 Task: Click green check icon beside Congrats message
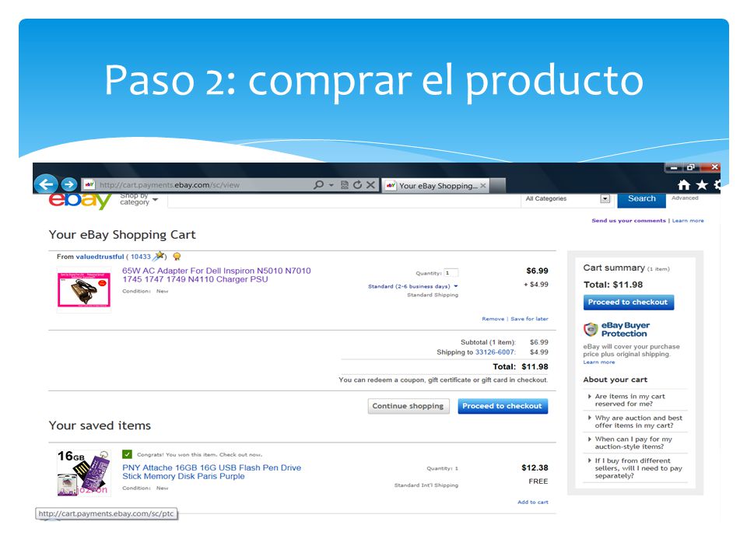point(127,454)
